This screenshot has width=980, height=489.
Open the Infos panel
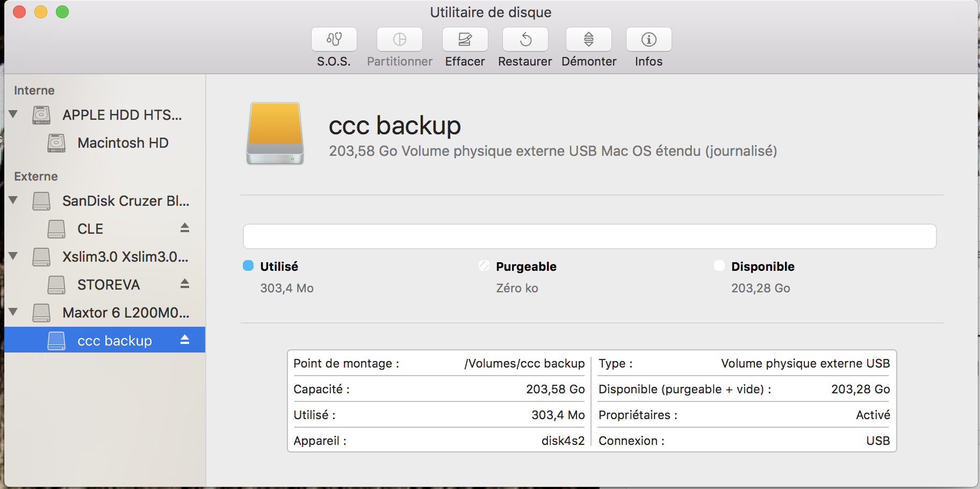click(648, 40)
